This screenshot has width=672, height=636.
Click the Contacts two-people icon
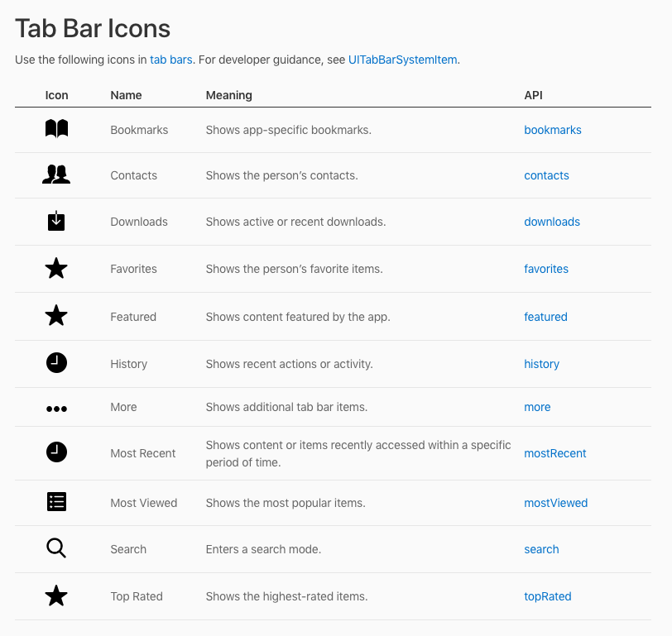(56, 175)
